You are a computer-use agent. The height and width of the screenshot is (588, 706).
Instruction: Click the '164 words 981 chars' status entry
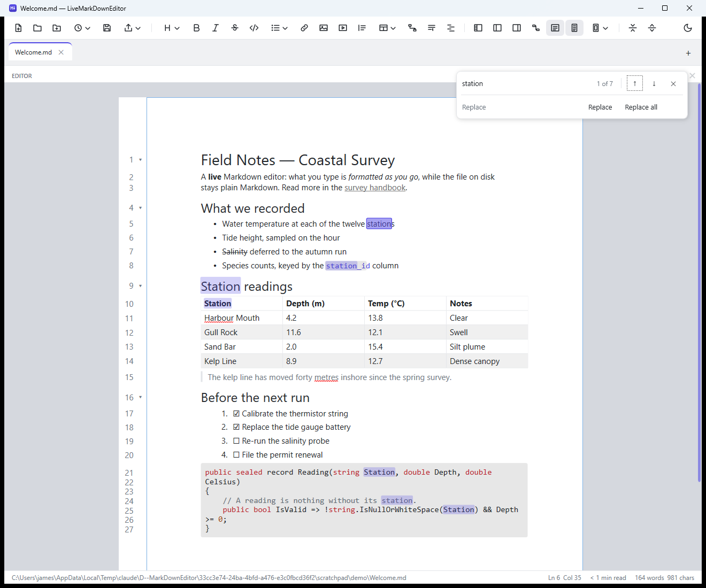pyautogui.click(x=664, y=578)
